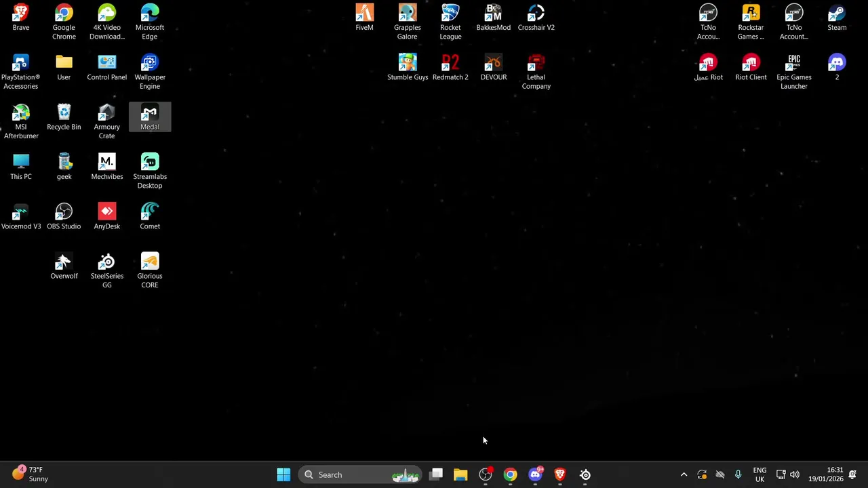Select the This PC icon

pos(21,167)
